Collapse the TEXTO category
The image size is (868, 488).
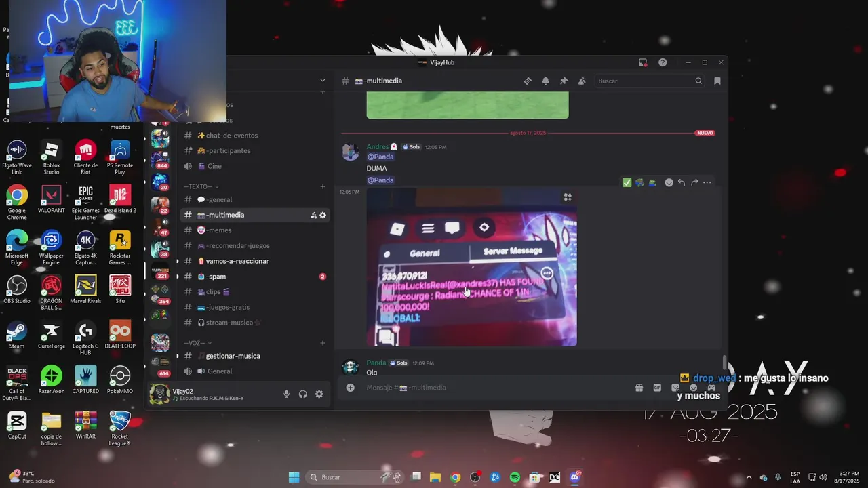point(201,186)
